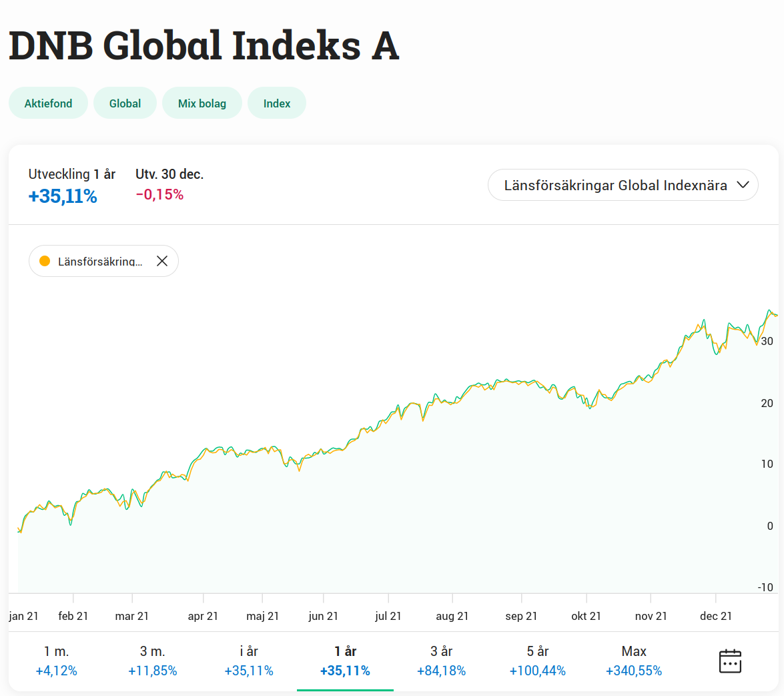The height and width of the screenshot is (696, 784).
Task: Select the 1 m. period tab
Action: (x=57, y=661)
